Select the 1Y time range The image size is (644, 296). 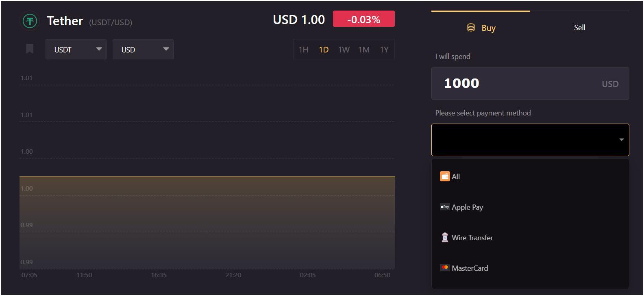tap(384, 49)
